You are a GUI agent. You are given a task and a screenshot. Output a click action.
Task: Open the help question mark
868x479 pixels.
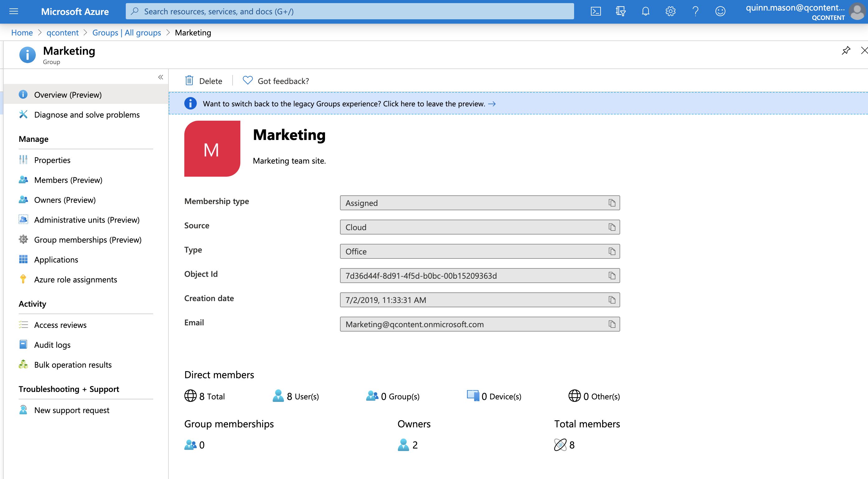(x=695, y=12)
